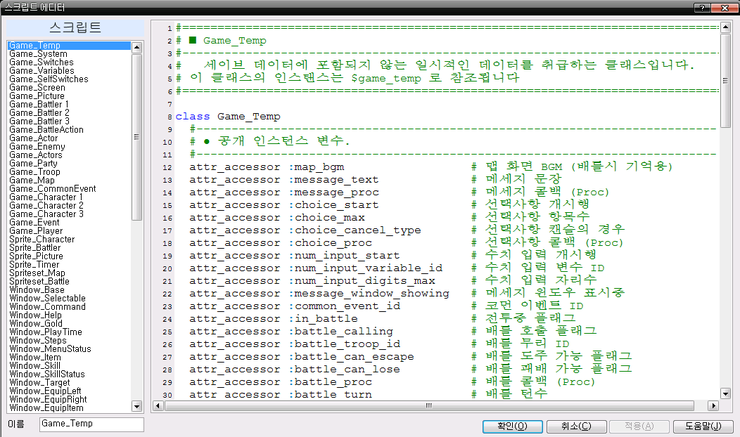Select Spriteset_Battle script

tap(69, 282)
